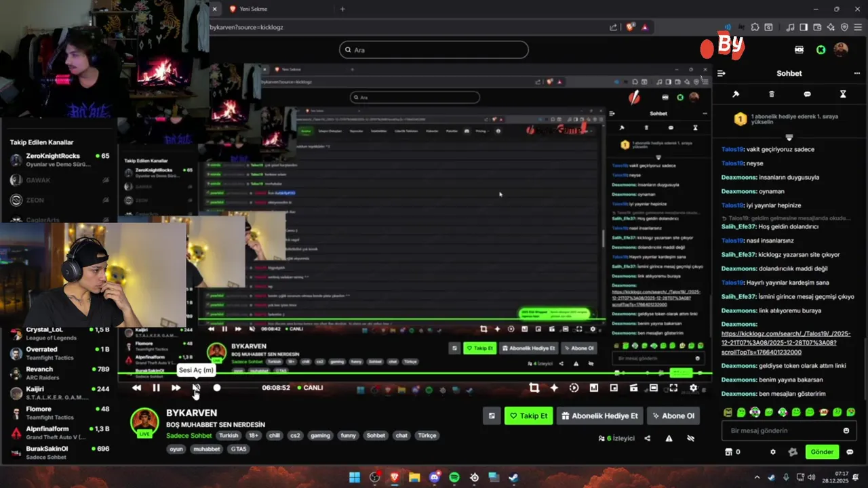Open chat settings gear below message box
The width and height of the screenshot is (868, 488).
(x=772, y=452)
